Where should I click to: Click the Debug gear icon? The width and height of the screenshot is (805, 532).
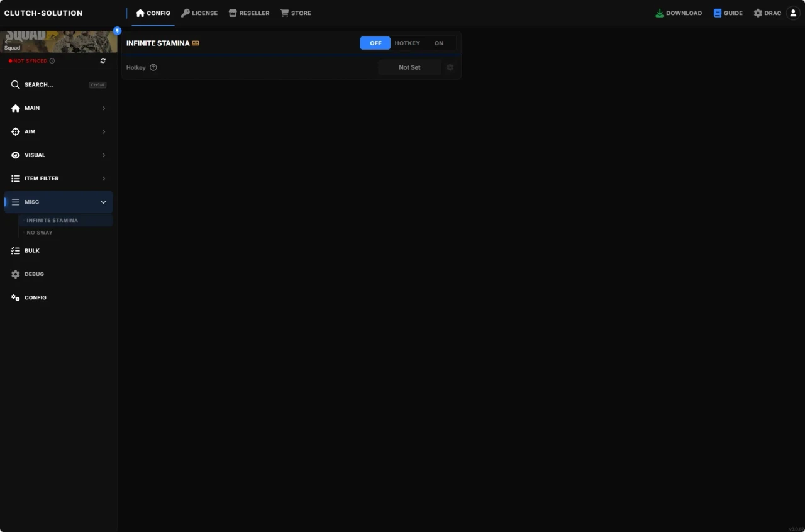click(16, 274)
